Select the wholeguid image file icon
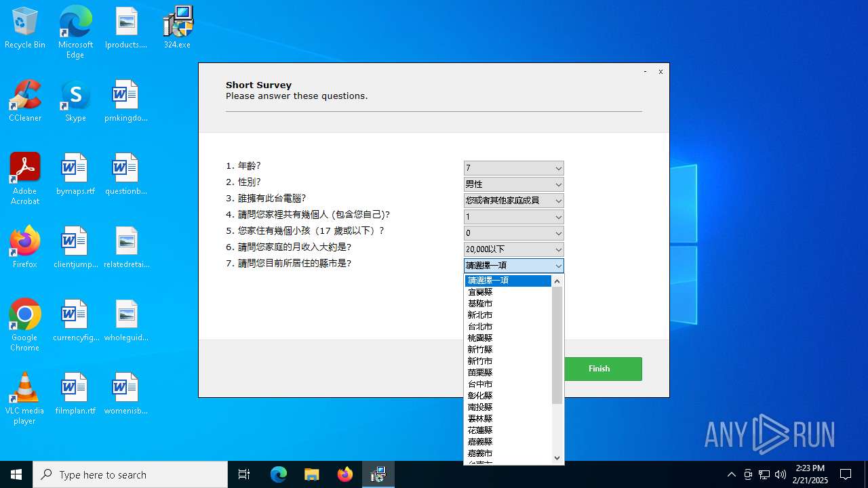 (x=126, y=321)
